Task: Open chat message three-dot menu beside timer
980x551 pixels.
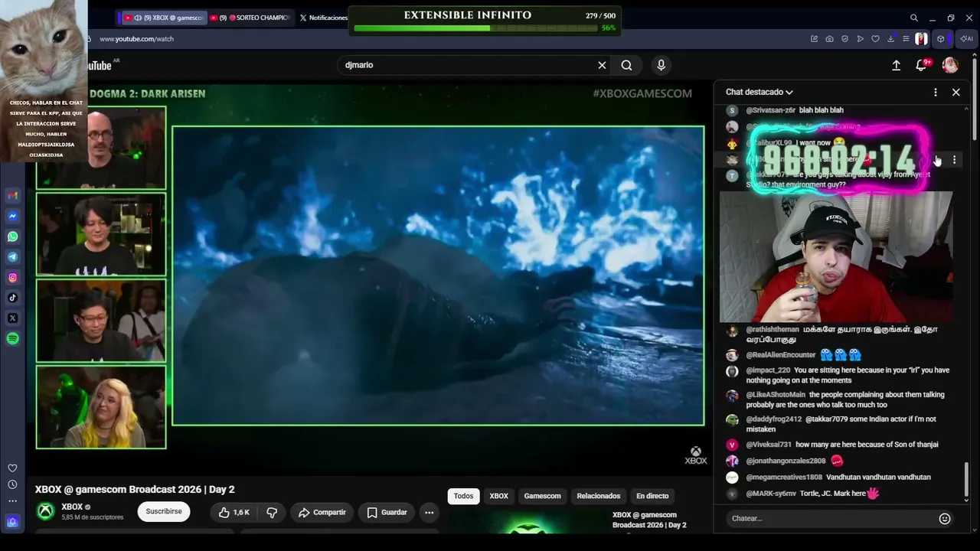Action: click(x=954, y=160)
